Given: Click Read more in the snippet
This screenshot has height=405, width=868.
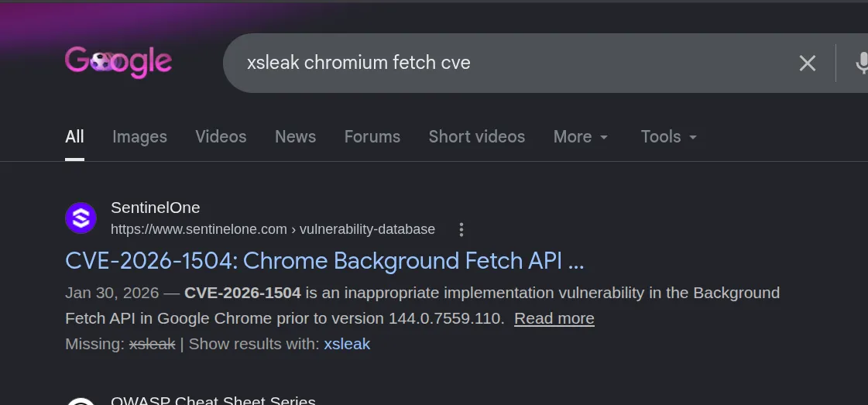Looking at the screenshot, I should click(x=554, y=319).
